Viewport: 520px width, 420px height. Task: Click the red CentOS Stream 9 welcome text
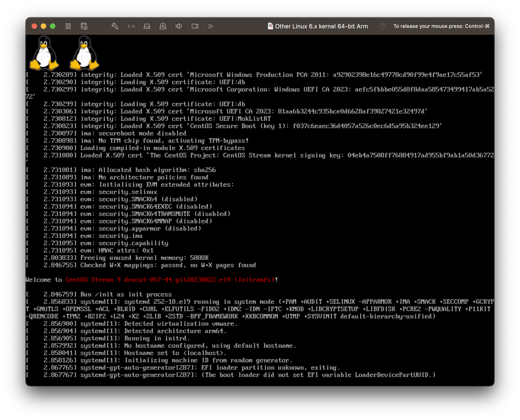(x=170, y=280)
